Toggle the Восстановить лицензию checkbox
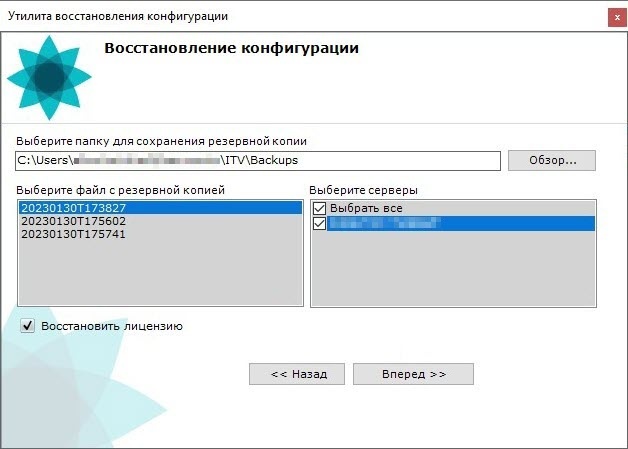Viewport: 628px width, 449px height. click(28, 326)
